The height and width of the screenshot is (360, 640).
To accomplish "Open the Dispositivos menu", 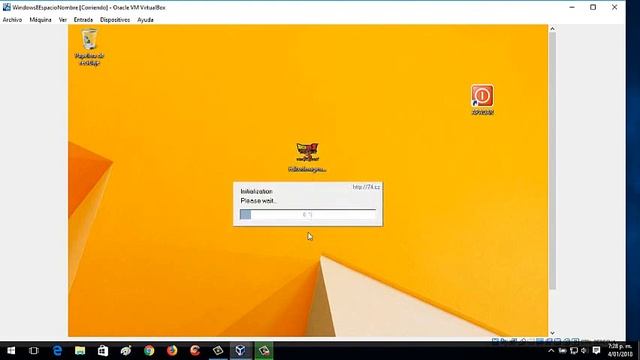I will coord(115,20).
